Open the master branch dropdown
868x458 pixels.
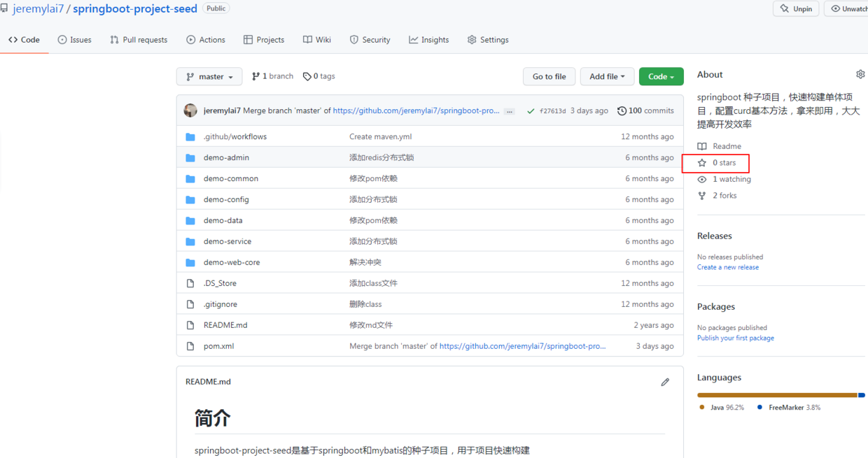(x=209, y=77)
